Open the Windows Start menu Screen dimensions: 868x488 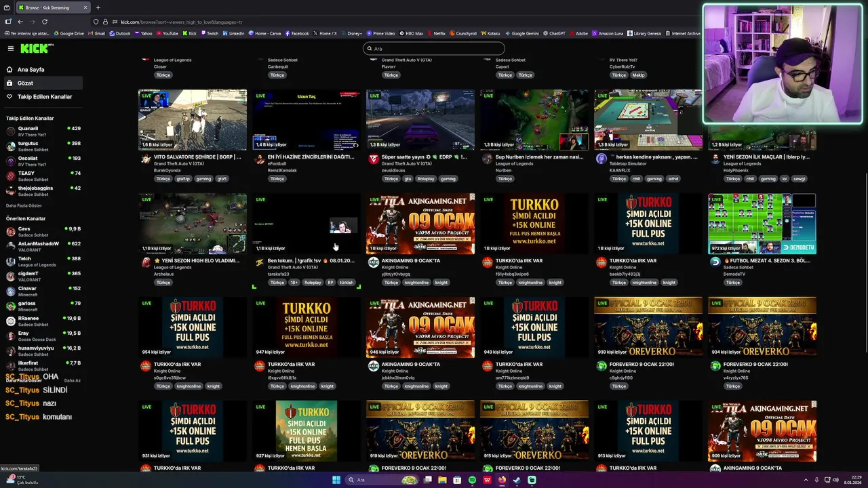click(x=336, y=480)
